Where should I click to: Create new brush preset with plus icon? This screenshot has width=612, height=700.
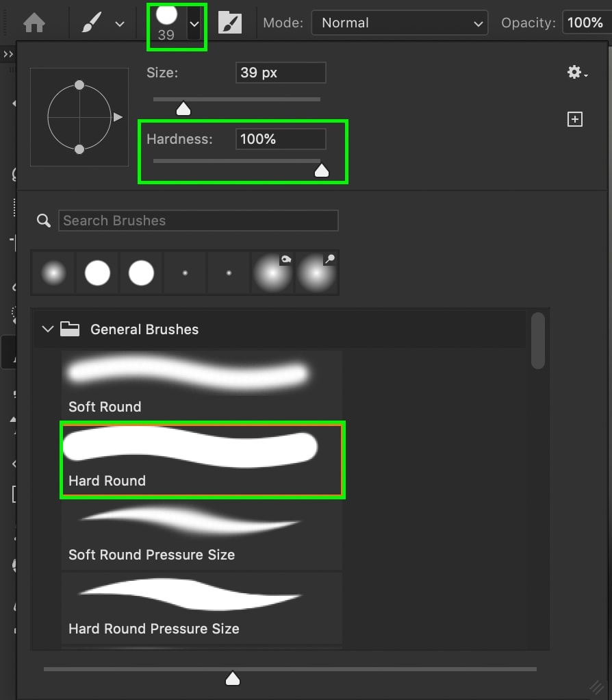(x=574, y=119)
